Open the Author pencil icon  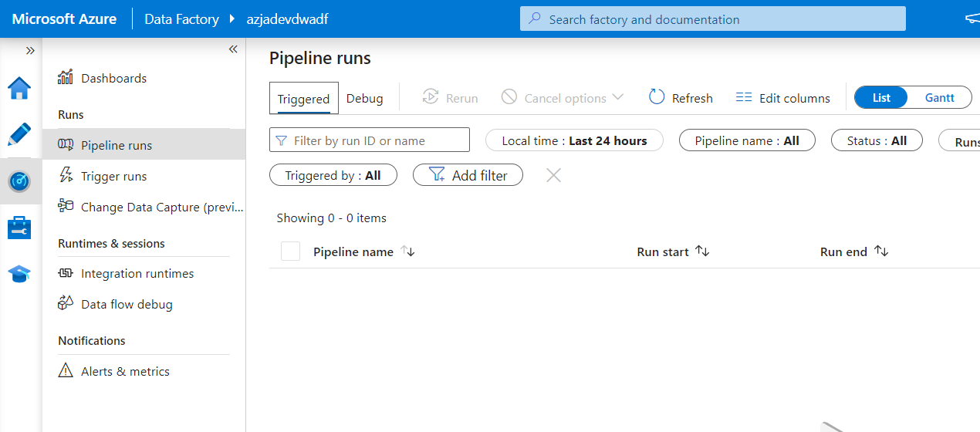coord(19,134)
